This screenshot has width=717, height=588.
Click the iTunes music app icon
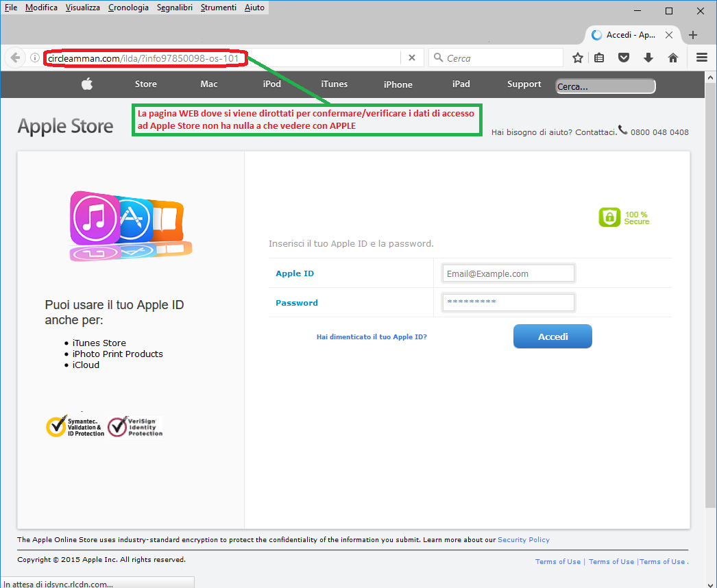(x=95, y=218)
